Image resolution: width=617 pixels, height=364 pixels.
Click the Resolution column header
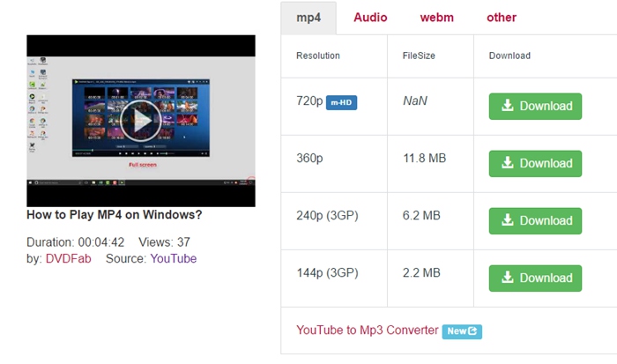(318, 56)
